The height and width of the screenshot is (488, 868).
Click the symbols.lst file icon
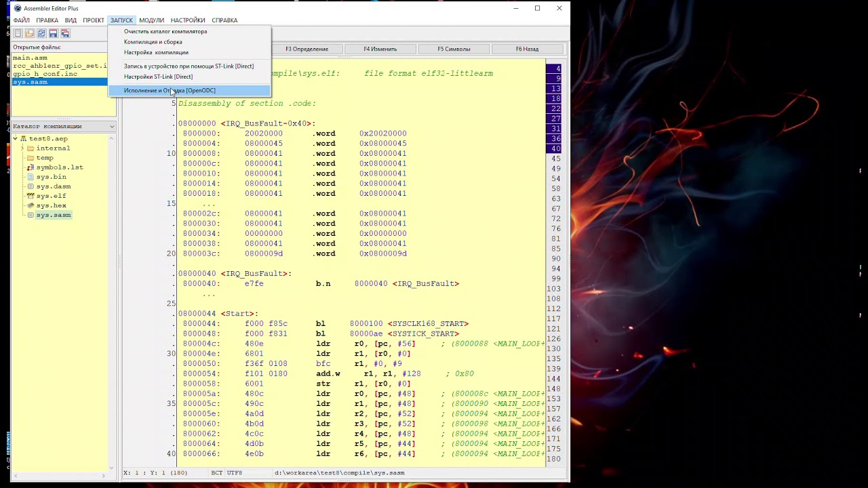click(31, 167)
